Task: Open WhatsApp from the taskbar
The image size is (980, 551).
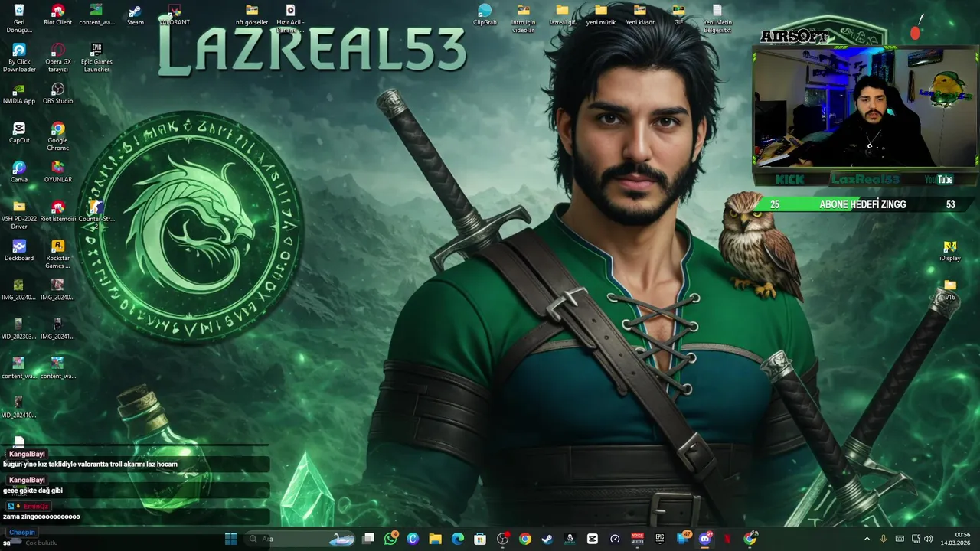Action: point(390,539)
